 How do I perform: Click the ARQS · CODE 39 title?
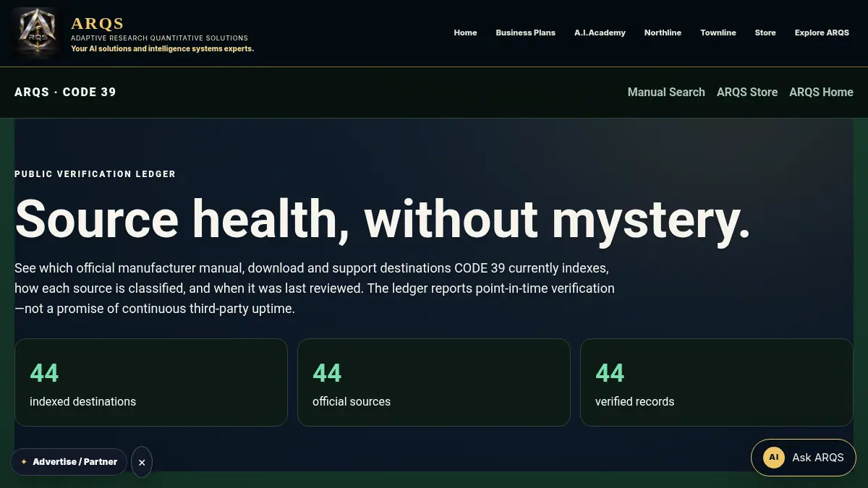coord(65,92)
